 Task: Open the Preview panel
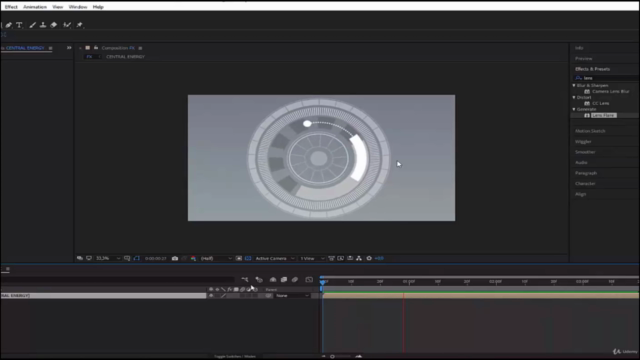583,59
